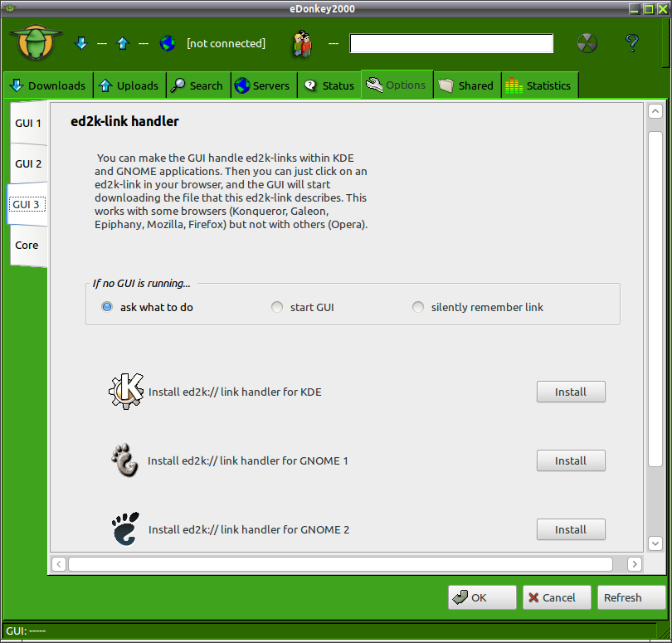
Task: Switch to the Search tab
Action: pyautogui.click(x=198, y=85)
